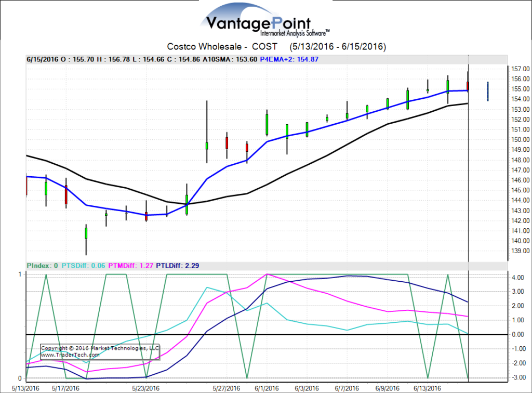532x393 pixels.
Task: Click the '144.00' price axis label
Action: 521,200
